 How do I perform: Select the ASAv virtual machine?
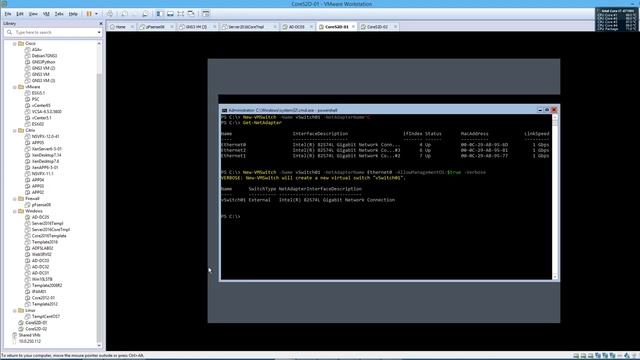click(x=37, y=49)
